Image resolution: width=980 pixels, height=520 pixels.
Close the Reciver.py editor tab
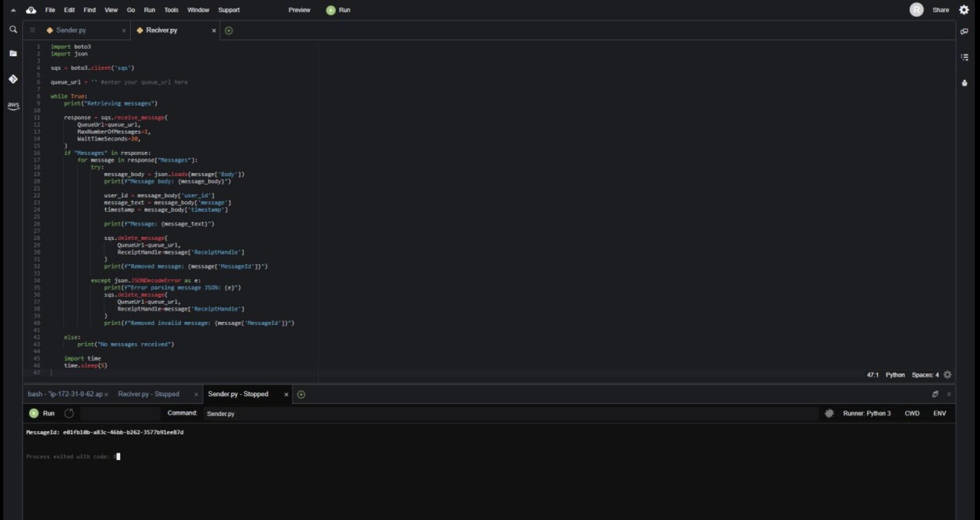click(214, 30)
